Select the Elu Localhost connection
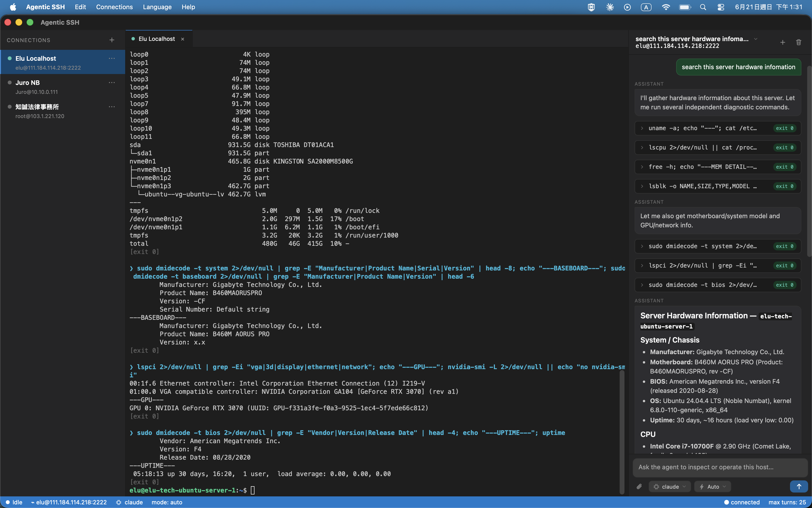Image resolution: width=812 pixels, height=508 pixels. [63, 62]
